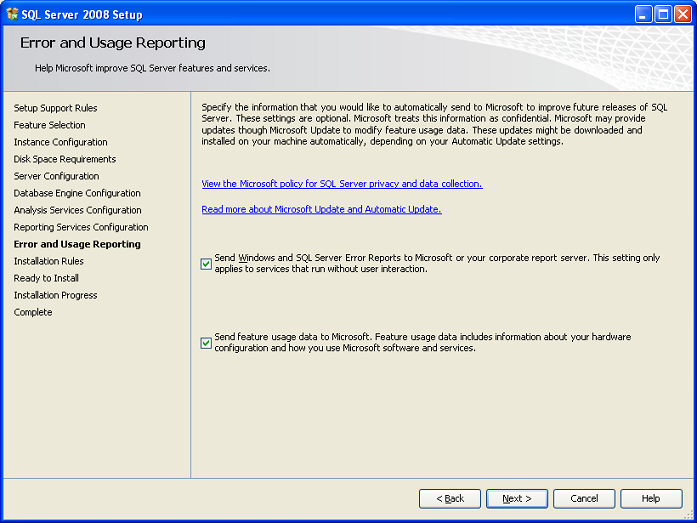Viewport: 697px width, 523px height.
Task: Click the Help Microsoft improve SQL Server subtitle text
Action: 152,68
